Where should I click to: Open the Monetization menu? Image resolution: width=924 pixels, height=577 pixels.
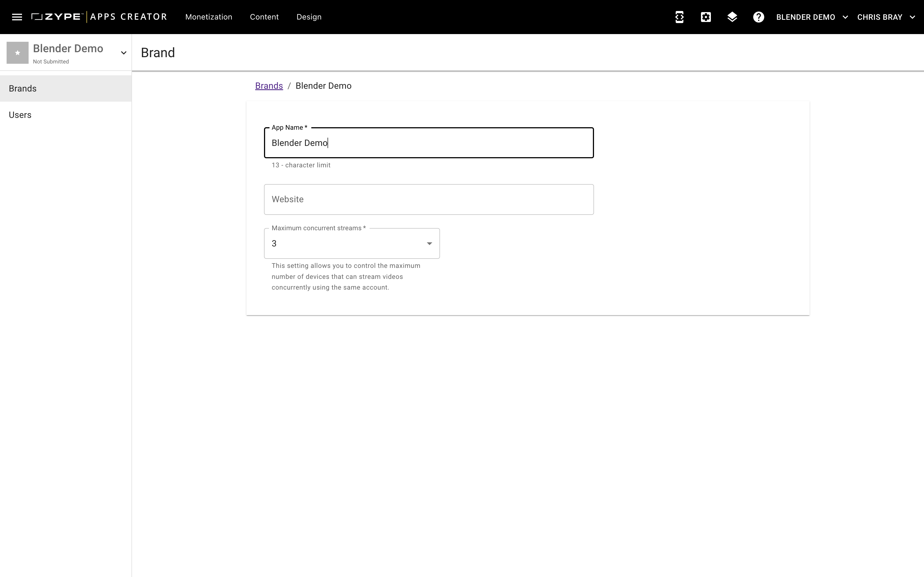pos(208,17)
